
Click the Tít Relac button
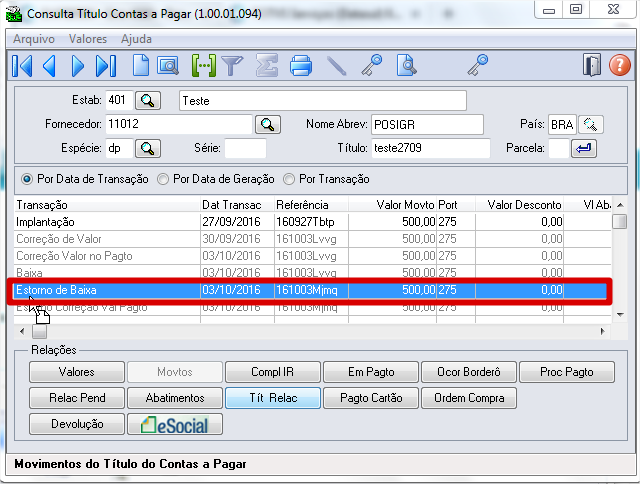point(273,398)
